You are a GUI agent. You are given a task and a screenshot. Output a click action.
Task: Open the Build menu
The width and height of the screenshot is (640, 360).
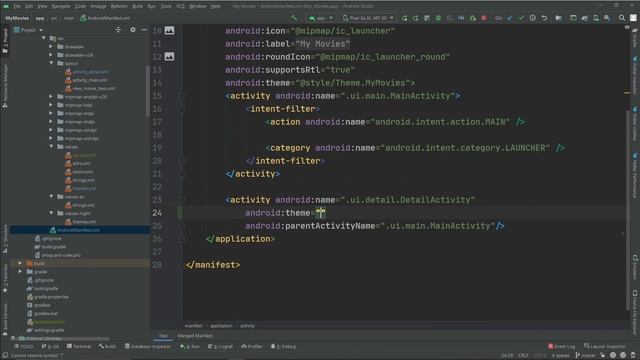(x=138, y=6)
